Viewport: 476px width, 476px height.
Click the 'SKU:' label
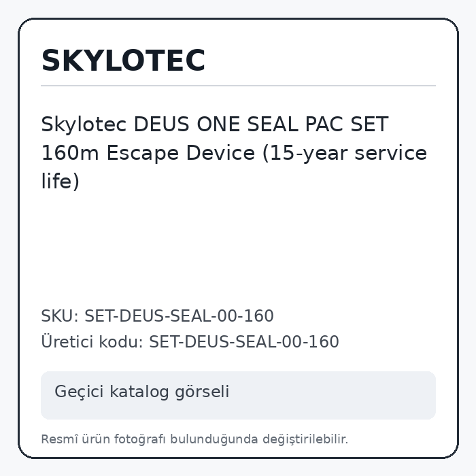(60, 316)
